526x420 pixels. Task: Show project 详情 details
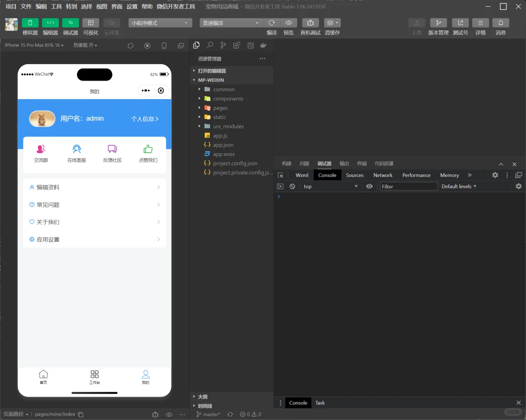(480, 23)
